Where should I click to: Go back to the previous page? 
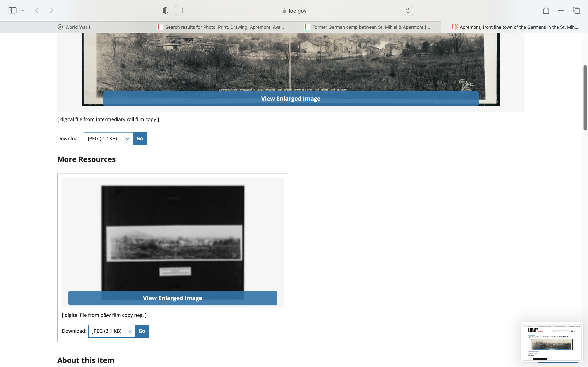37,10
